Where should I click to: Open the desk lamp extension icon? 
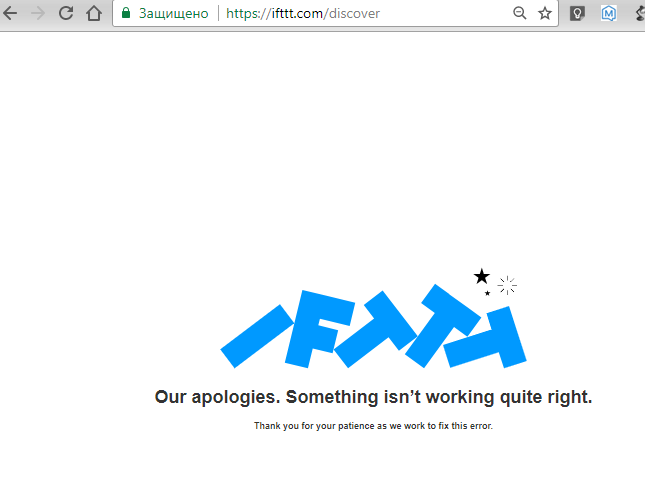tap(640, 14)
